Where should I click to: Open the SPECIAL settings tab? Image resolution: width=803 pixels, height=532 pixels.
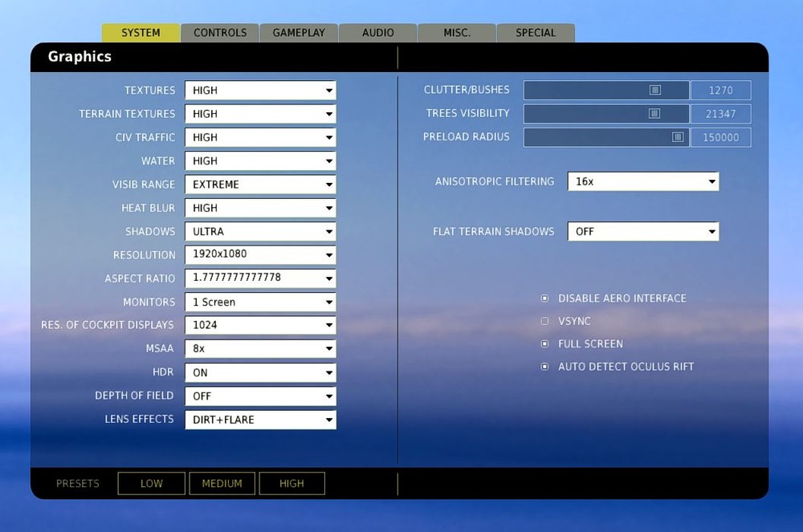[536, 33]
